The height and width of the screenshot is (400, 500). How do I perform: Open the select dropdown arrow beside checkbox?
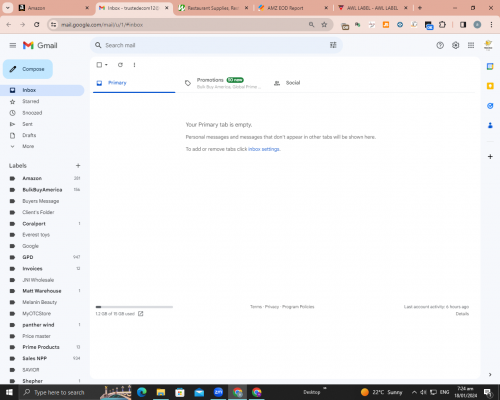[x=106, y=65]
